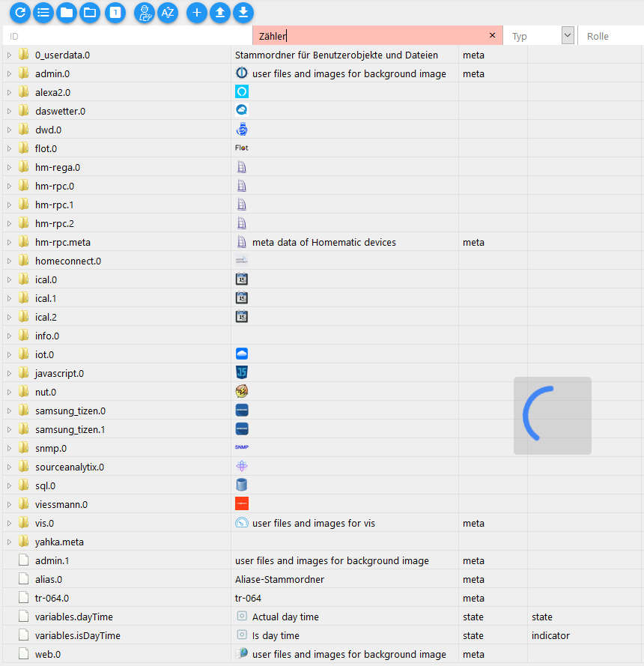Click the ID filter field
This screenshot has width=644, height=666.
[x=127, y=36]
